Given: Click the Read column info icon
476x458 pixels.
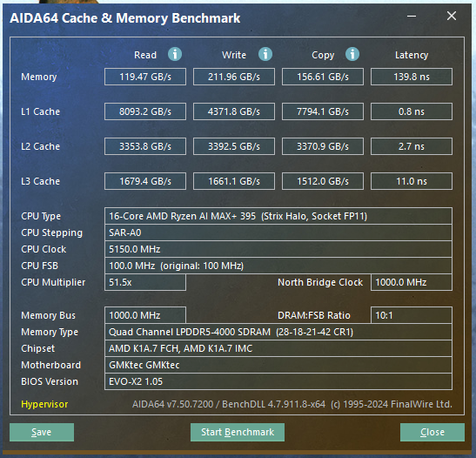Looking at the screenshot, I should pos(175,54).
